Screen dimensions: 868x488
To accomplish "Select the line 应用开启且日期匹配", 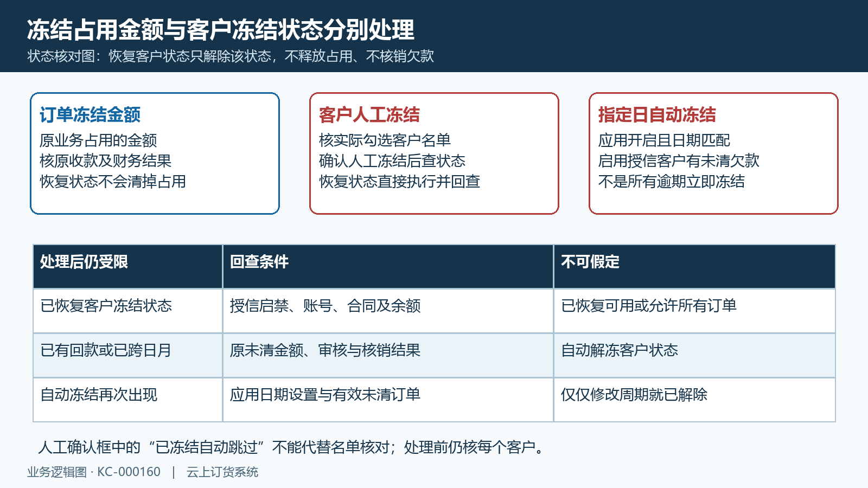I will (x=665, y=140).
